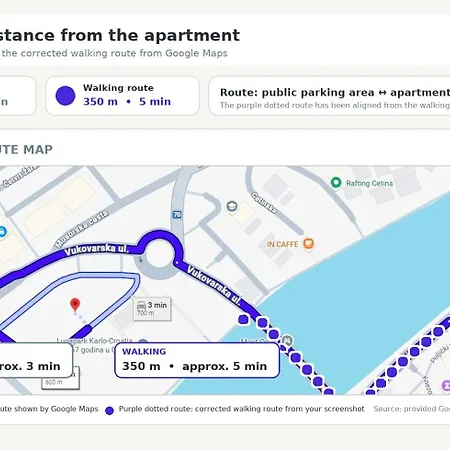Click the Vukovarska ul. label left of the roundabout
Viewport: 450px width, 450px height.
tap(97, 250)
